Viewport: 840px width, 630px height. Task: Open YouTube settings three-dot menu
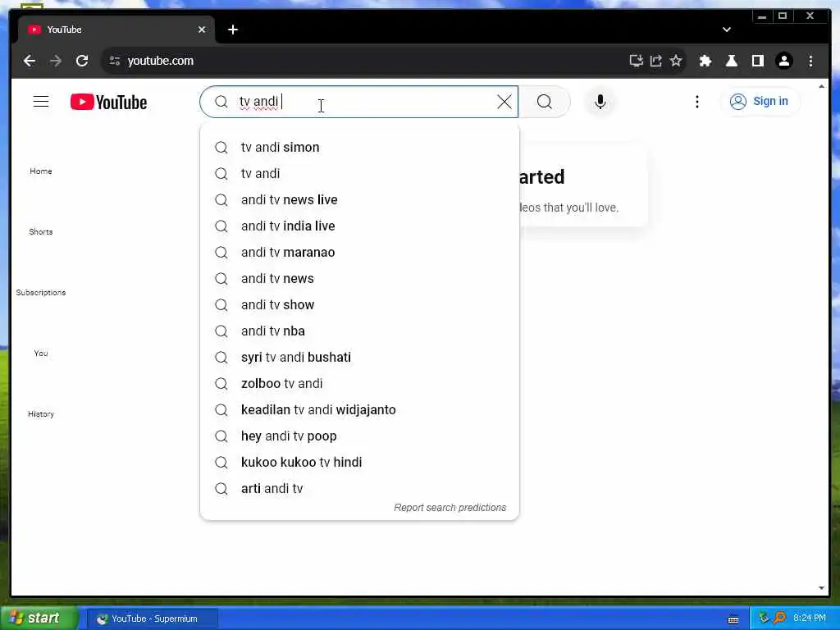click(x=697, y=102)
